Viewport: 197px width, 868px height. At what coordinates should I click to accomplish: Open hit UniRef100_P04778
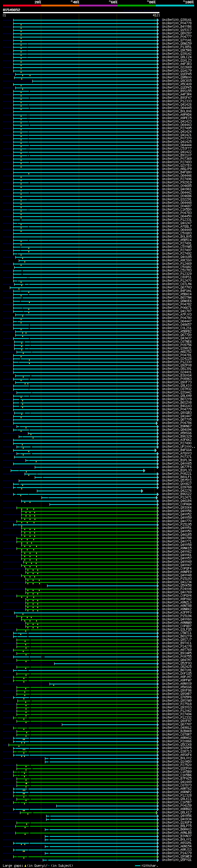click(176, 23)
